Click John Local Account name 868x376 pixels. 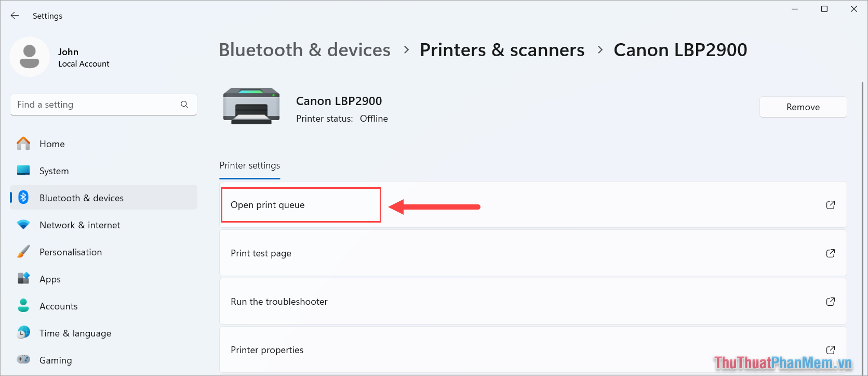(x=84, y=57)
